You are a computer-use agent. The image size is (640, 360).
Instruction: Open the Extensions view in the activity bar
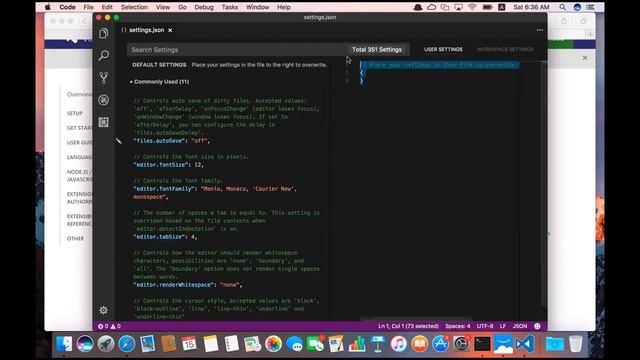point(104,122)
